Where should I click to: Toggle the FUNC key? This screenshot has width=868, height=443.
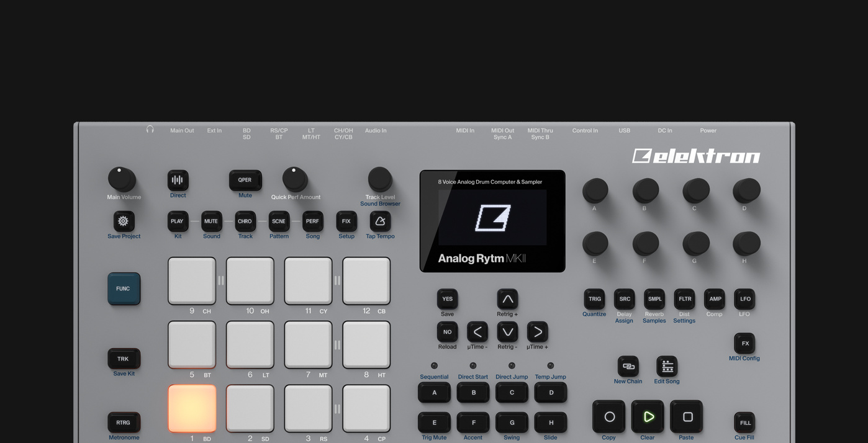[124, 289]
